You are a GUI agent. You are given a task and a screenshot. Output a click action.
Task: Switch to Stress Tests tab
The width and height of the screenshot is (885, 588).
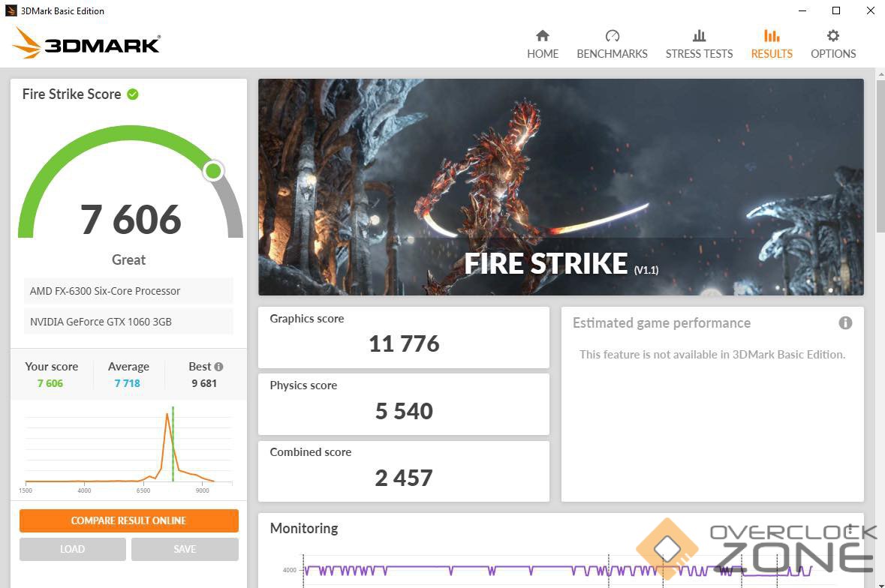click(x=699, y=44)
